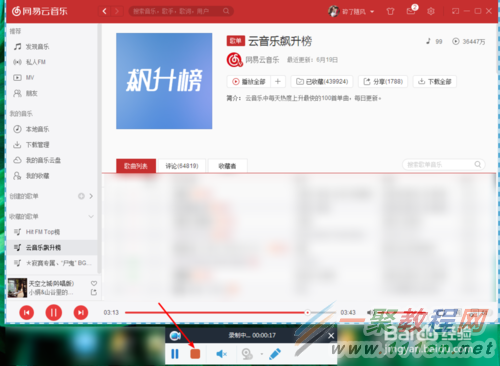Open the user avatar profile

(333, 12)
